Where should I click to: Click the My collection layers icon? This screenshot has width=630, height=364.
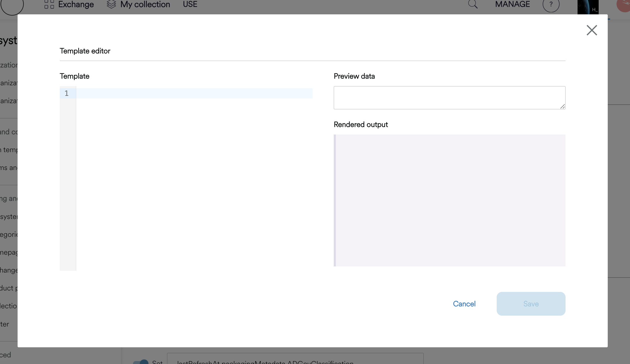pos(111,4)
